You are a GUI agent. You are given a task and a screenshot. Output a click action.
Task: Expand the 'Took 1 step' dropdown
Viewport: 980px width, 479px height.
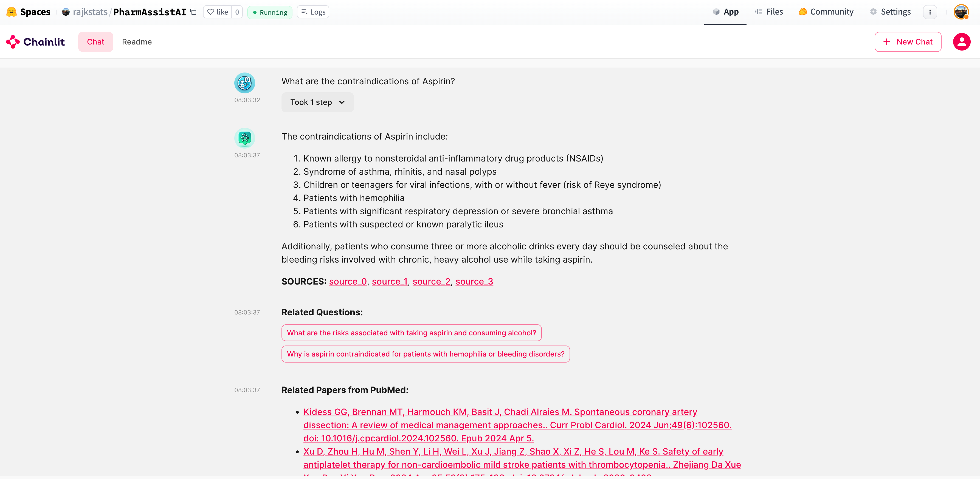click(x=317, y=102)
